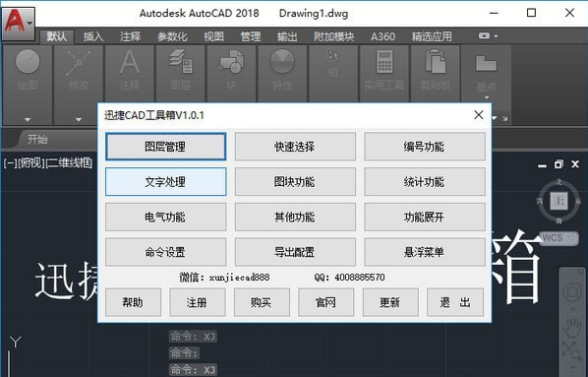Switch to the 精选应用 ribbon tab
The width and height of the screenshot is (588, 377).
click(432, 36)
